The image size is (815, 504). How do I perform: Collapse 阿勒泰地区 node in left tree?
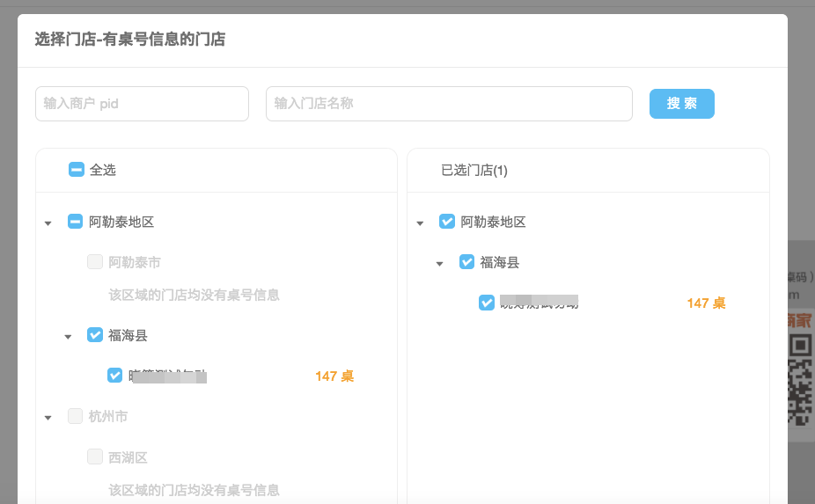pos(48,223)
